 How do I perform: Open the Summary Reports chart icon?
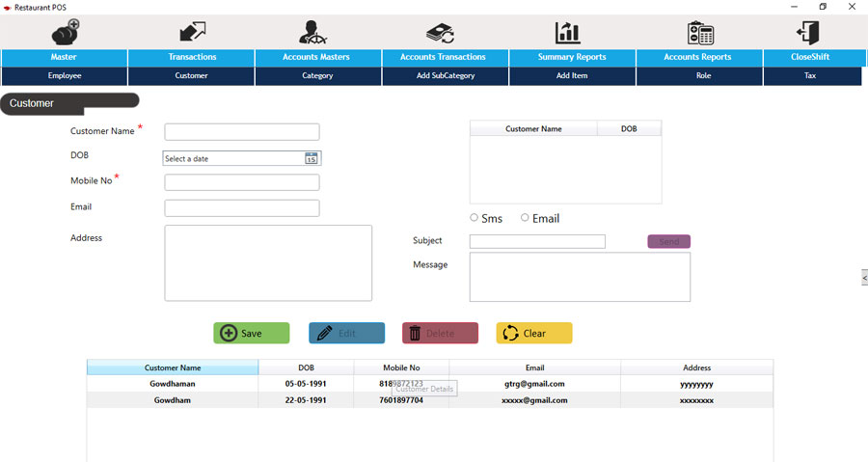pyautogui.click(x=568, y=32)
